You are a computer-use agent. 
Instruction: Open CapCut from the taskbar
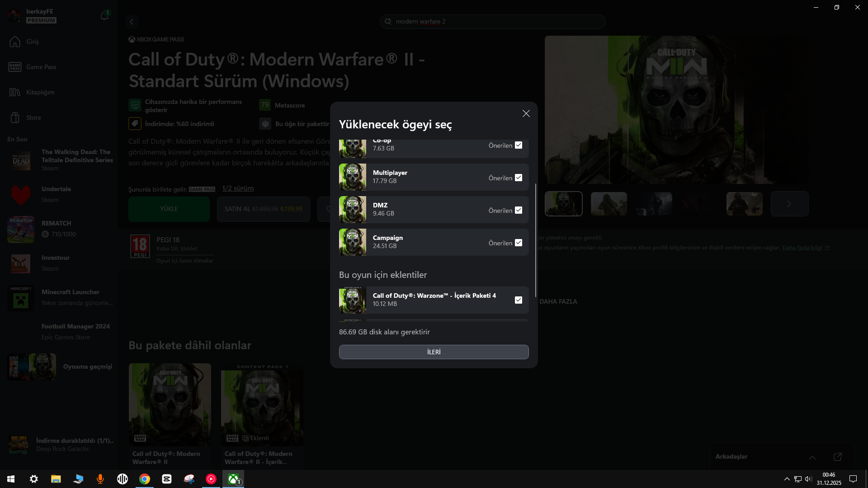coord(167,479)
